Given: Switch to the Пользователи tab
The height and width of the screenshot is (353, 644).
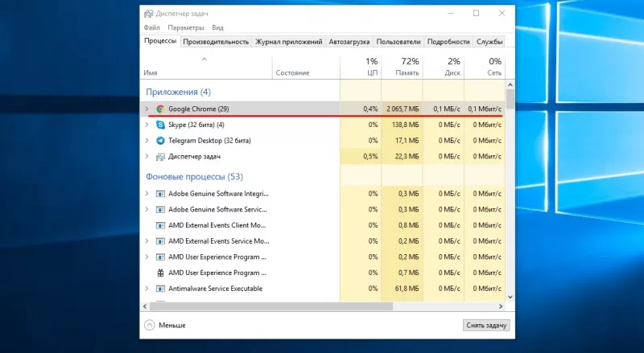Looking at the screenshot, I should click(398, 42).
